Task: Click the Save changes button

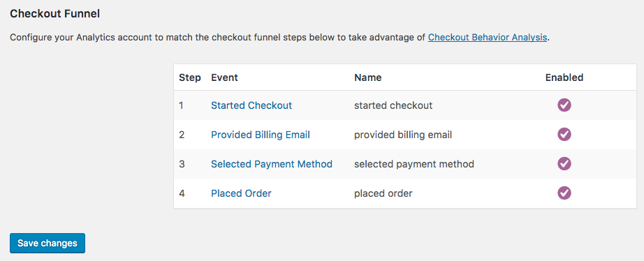Action: [47, 243]
